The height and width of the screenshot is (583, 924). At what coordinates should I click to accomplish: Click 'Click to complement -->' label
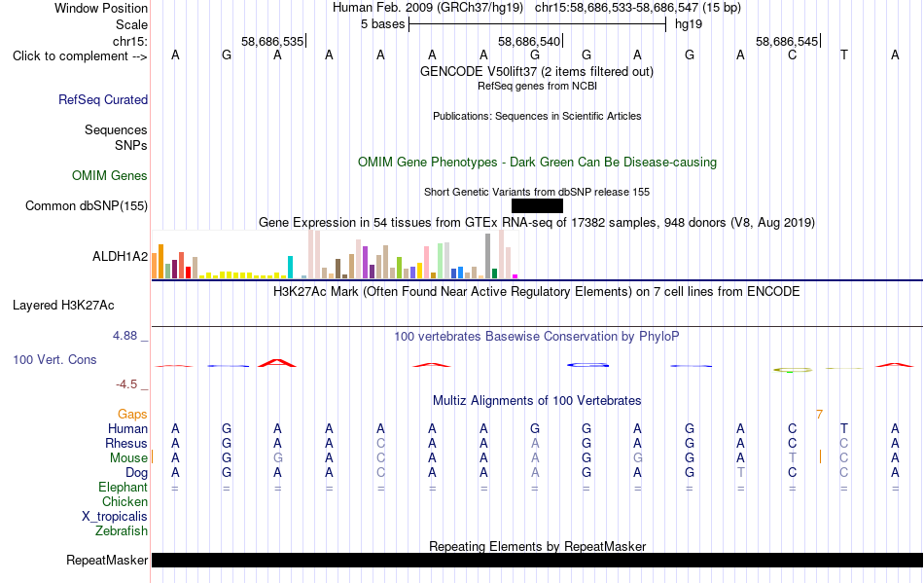(x=80, y=56)
